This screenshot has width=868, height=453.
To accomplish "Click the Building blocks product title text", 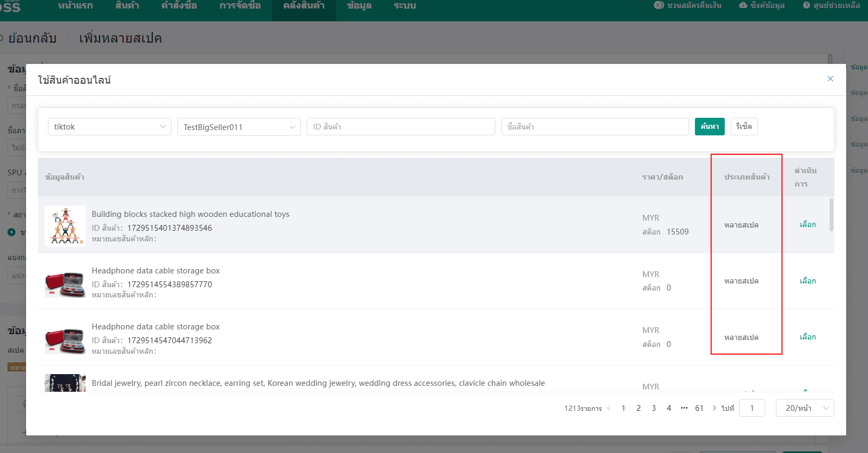I will coord(191,214).
